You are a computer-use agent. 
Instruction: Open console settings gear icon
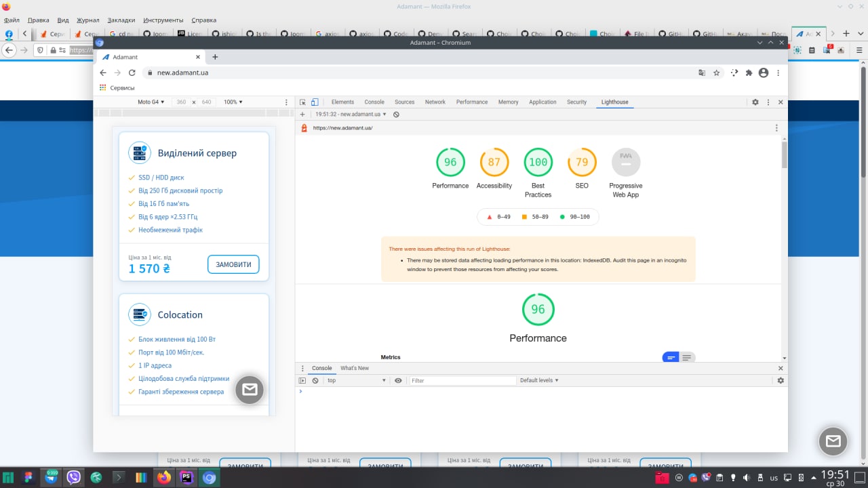coord(781,381)
